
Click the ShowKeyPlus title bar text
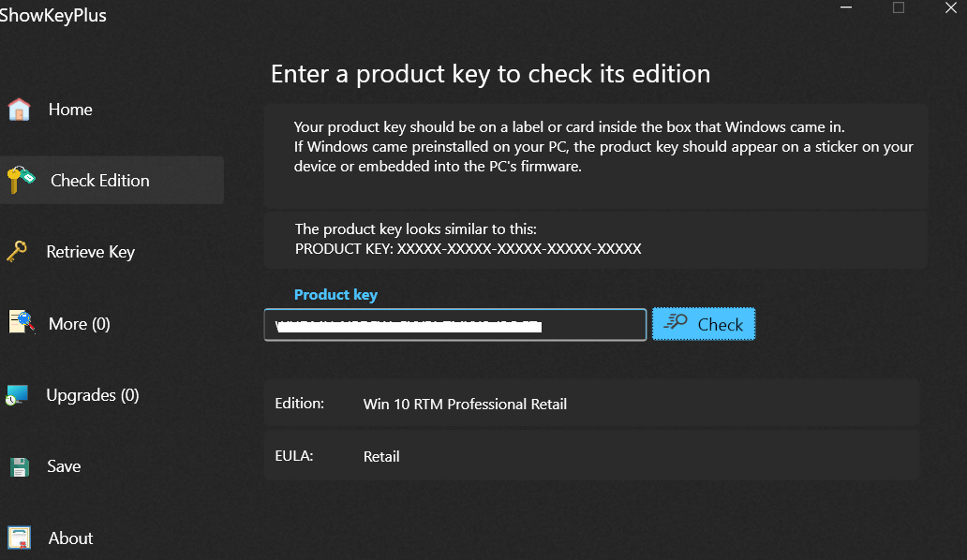[53, 15]
